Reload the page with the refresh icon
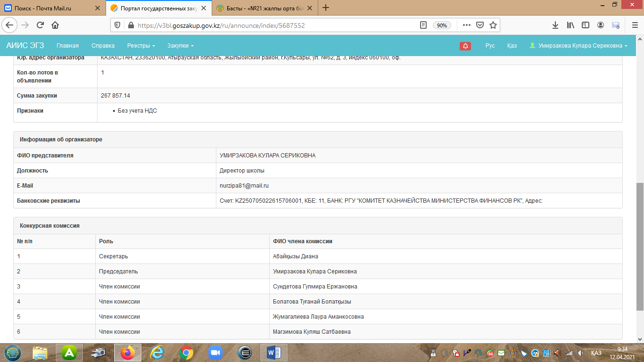Image resolution: width=644 pixels, height=362 pixels. pos(40,25)
